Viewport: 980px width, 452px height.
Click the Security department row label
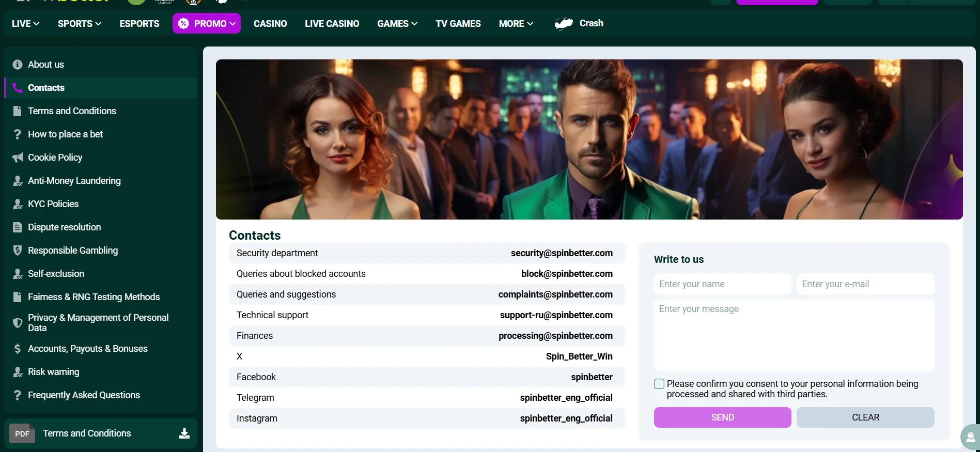(x=277, y=253)
